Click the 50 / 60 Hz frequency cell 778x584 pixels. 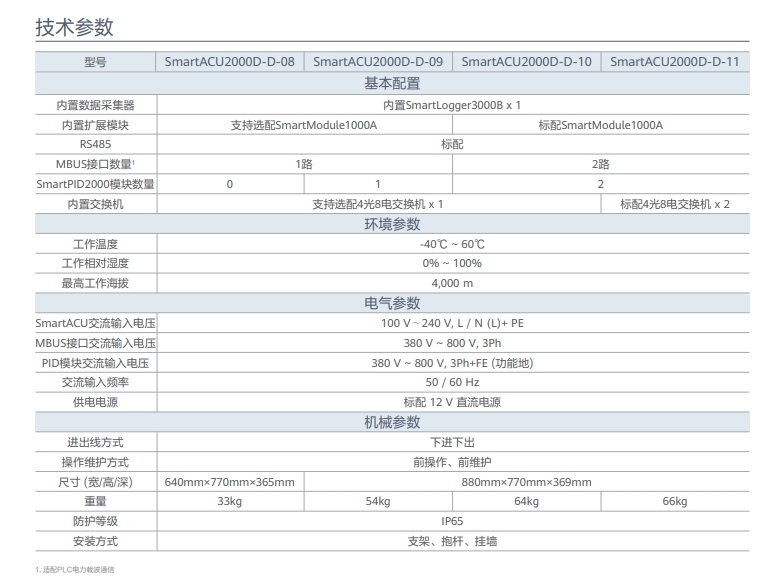coord(452,382)
